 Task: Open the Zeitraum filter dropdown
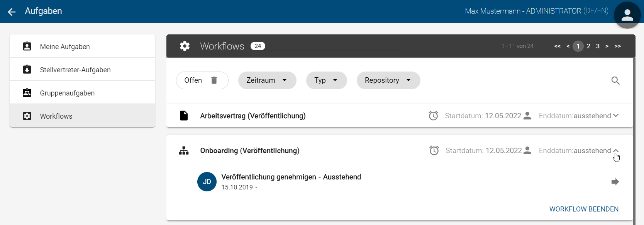(x=267, y=80)
